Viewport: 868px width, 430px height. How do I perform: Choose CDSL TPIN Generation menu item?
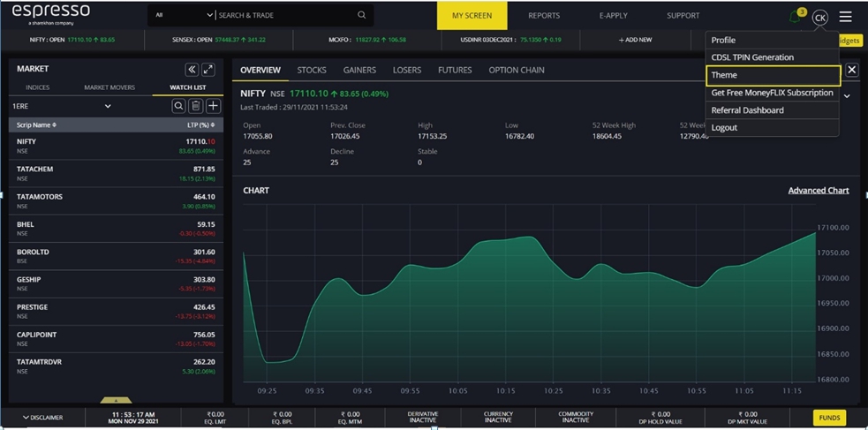[x=773, y=57]
